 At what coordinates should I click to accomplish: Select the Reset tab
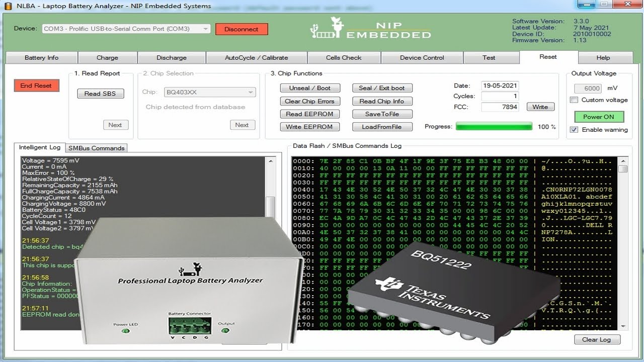coord(548,57)
